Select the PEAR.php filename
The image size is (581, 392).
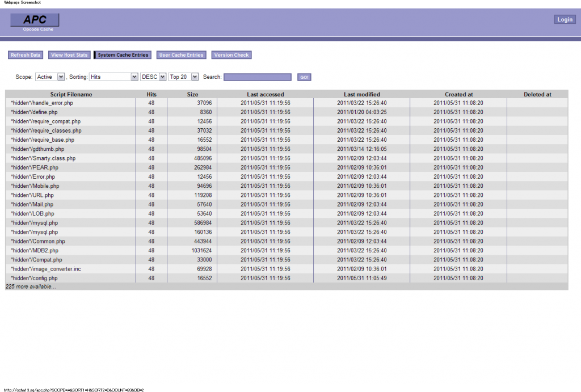pyautogui.click(x=35, y=167)
